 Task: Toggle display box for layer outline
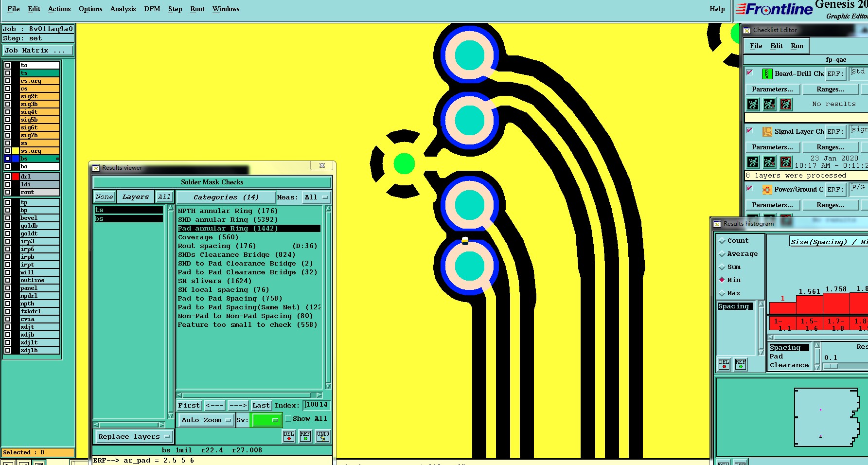point(8,280)
